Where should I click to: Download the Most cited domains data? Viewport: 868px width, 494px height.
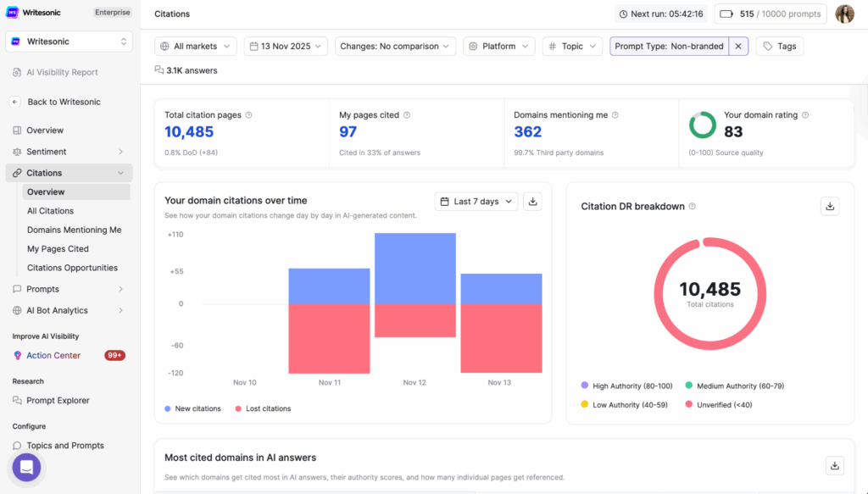click(835, 465)
